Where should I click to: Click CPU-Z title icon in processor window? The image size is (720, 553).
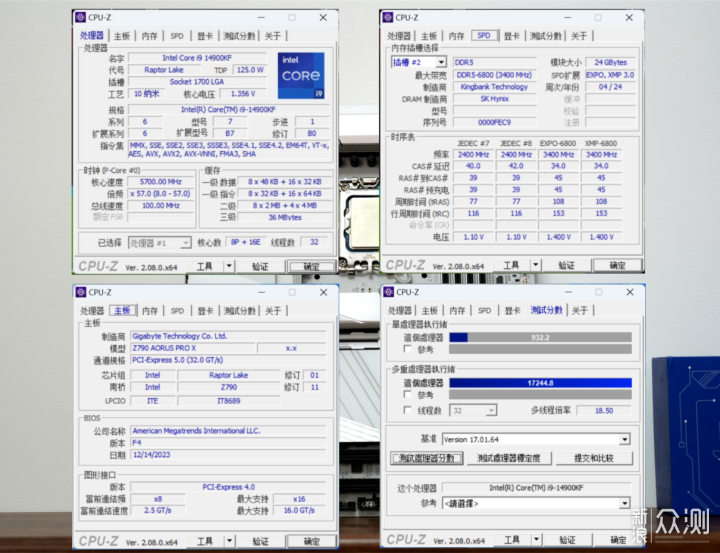[x=80, y=17]
